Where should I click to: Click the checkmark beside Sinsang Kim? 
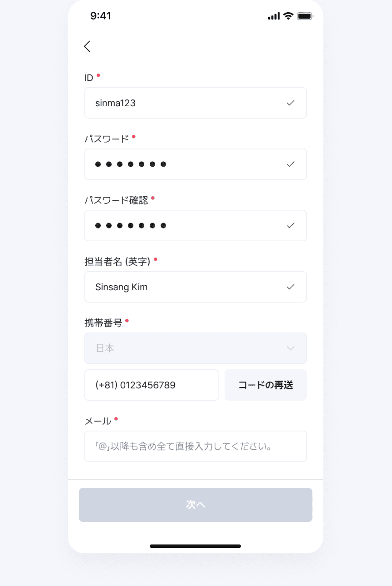pyautogui.click(x=291, y=287)
